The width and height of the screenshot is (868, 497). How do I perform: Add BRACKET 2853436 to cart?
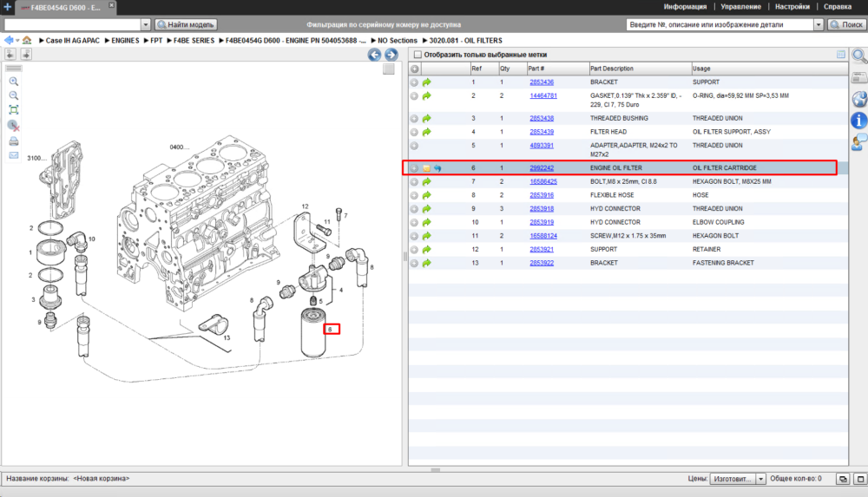click(414, 82)
